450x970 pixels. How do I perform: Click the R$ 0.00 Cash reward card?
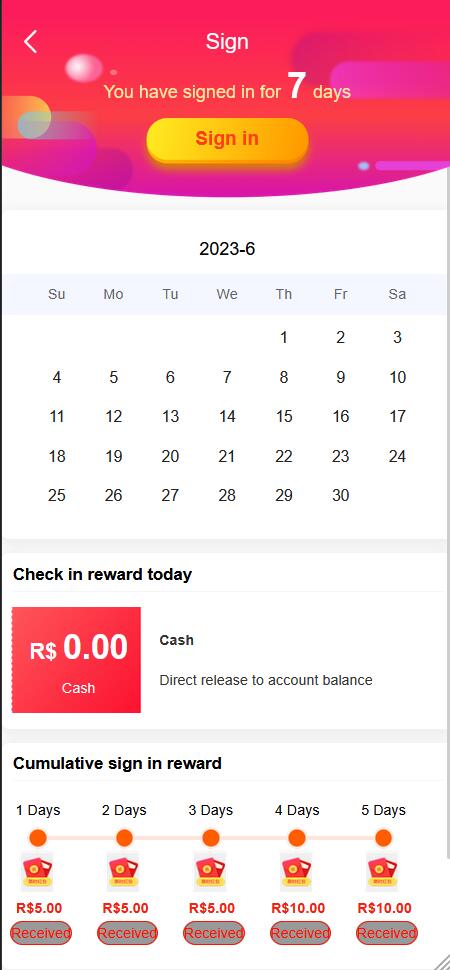pos(76,659)
